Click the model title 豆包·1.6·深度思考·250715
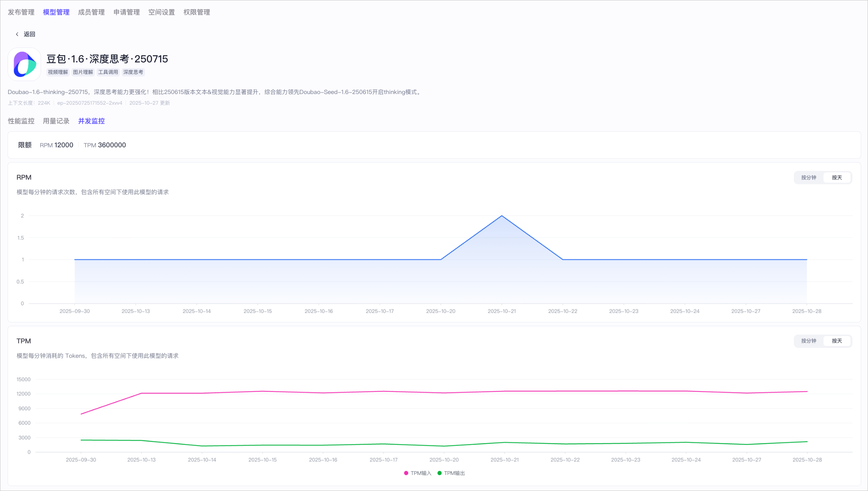The width and height of the screenshot is (868, 491). pos(107,59)
